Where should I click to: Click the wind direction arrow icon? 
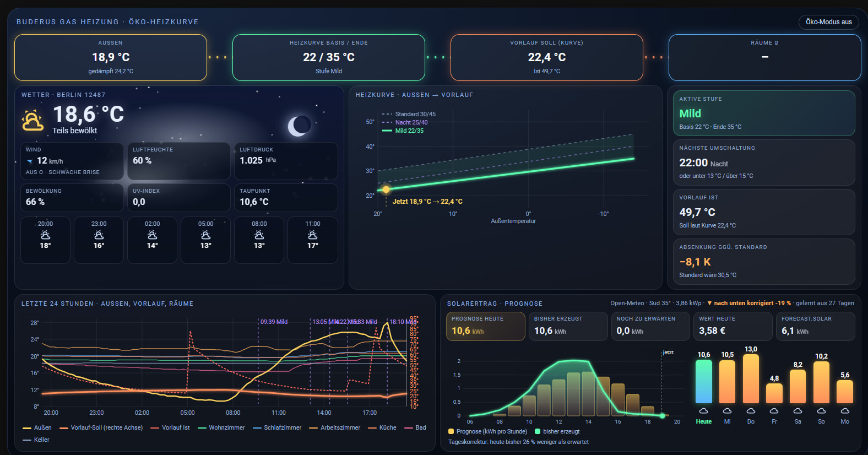click(30, 161)
